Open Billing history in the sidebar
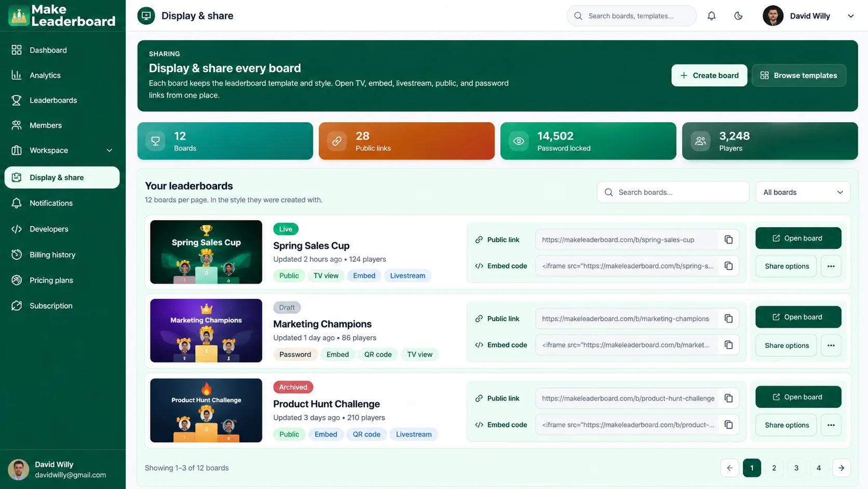This screenshot has height=489, width=868. 62,255
